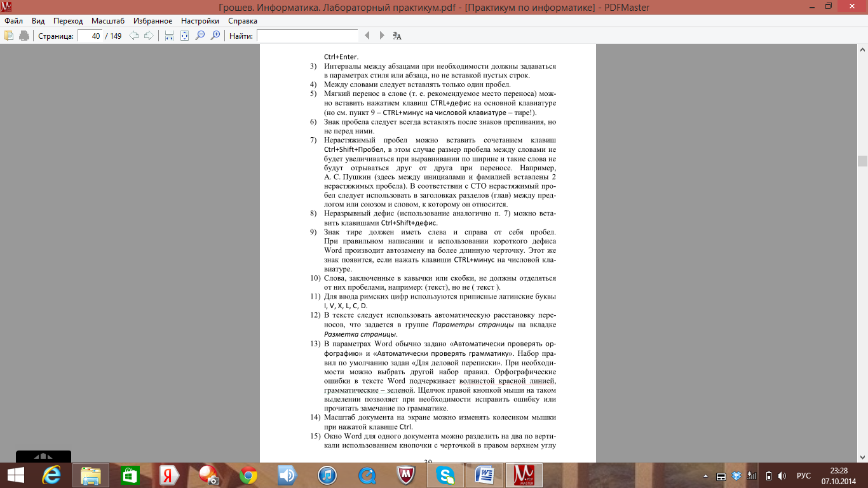The width and height of the screenshot is (868, 488).
Task: Open Windows Store from taskbar
Action: pyautogui.click(x=130, y=475)
